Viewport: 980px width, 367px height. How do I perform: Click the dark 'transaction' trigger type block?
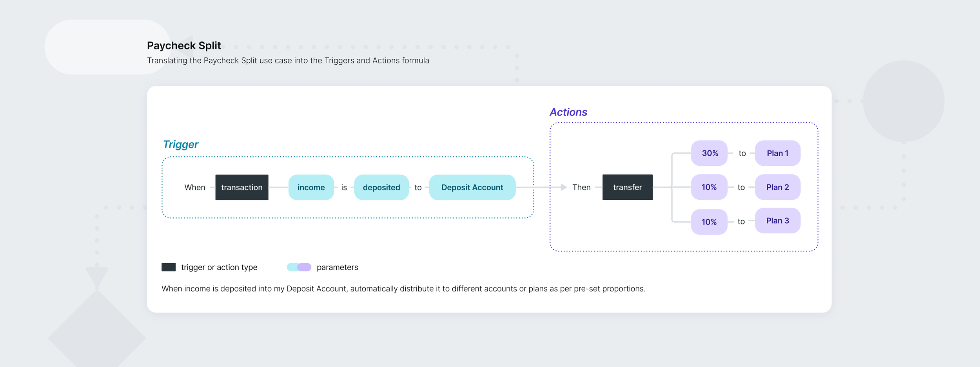pos(242,187)
